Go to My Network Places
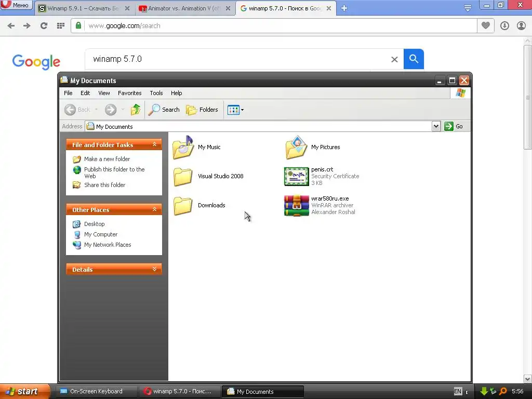 pos(108,245)
